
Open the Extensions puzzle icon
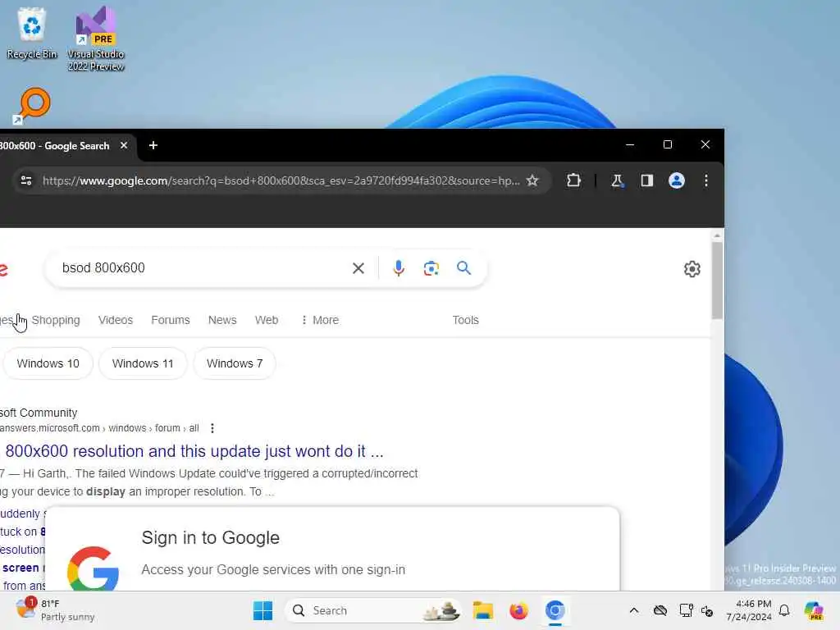click(573, 180)
